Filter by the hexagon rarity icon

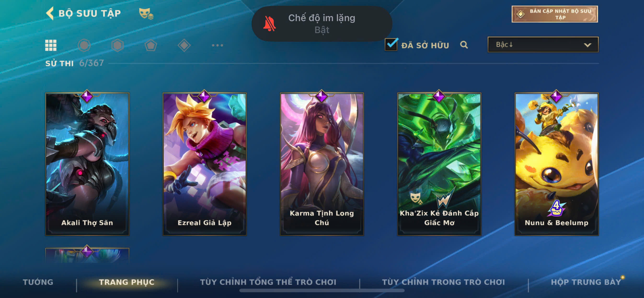[x=117, y=45]
